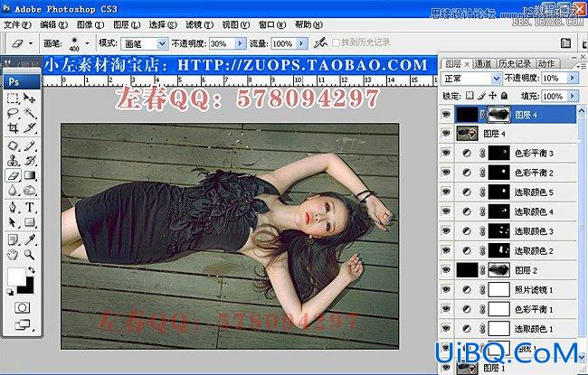Image resolution: width=588 pixels, height=375 pixels.
Task: Change screen mode button in toolbox
Action: 23,324
